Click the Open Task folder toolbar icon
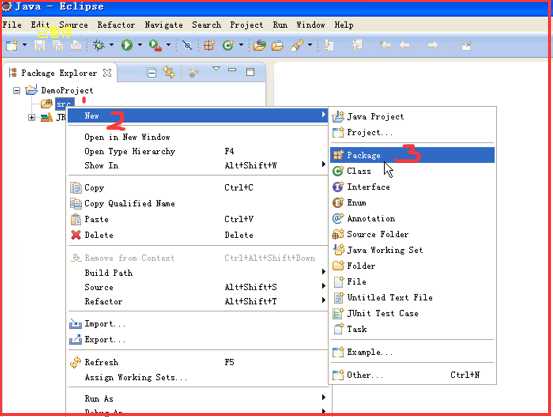 (x=277, y=45)
